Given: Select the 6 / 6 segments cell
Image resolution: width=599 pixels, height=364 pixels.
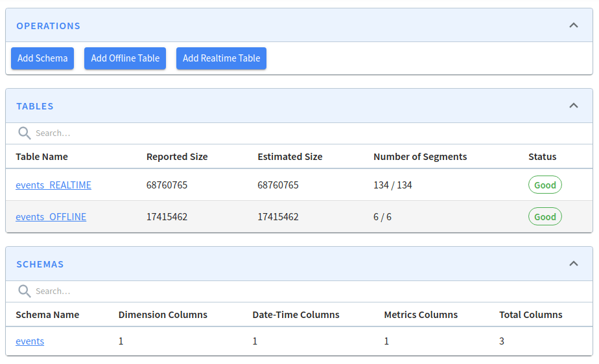Looking at the screenshot, I should click(382, 217).
